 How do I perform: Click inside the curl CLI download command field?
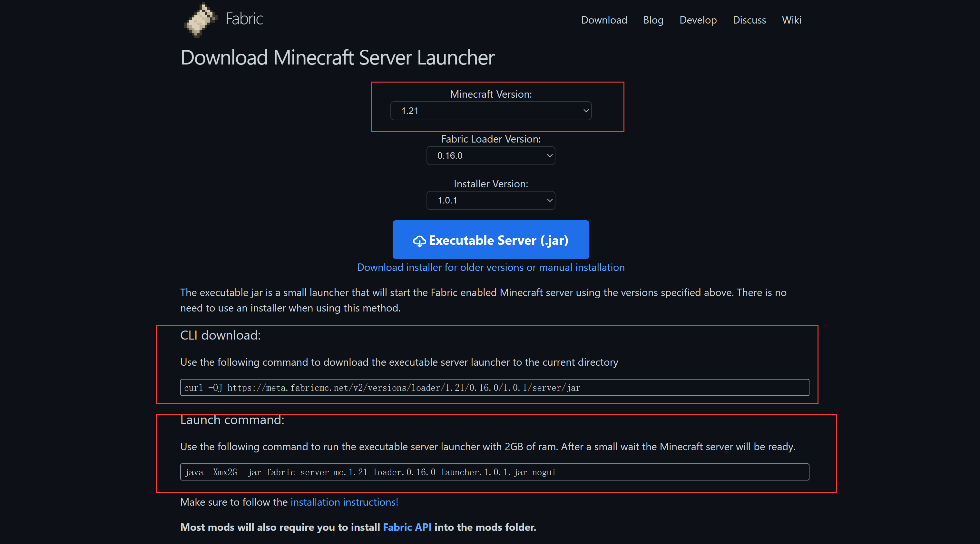click(x=494, y=388)
